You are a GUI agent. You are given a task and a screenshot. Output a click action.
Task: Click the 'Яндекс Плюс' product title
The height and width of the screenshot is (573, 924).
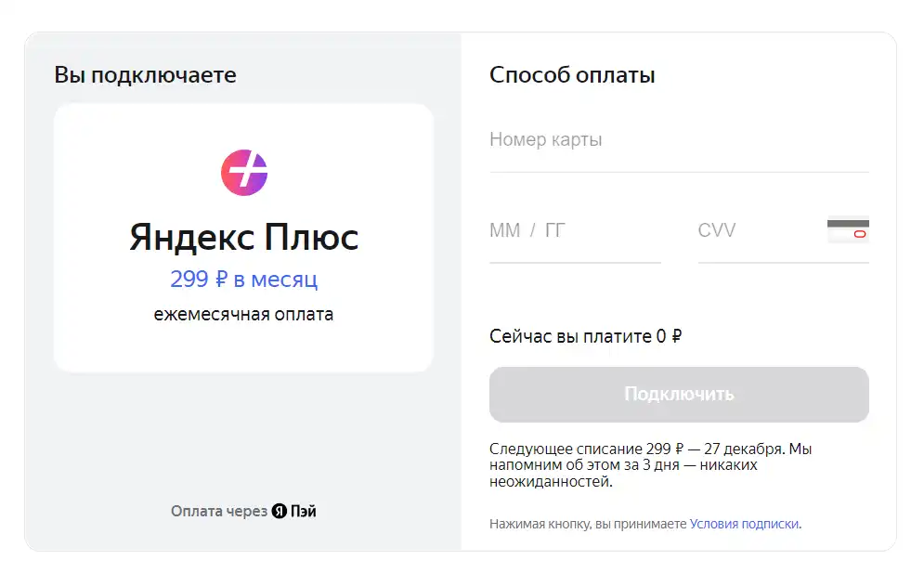[x=244, y=238]
